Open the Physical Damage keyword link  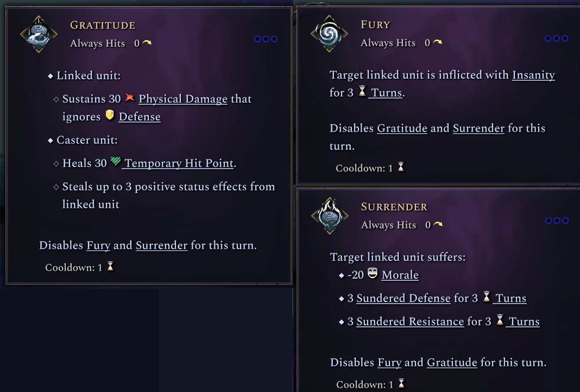pyautogui.click(x=183, y=99)
